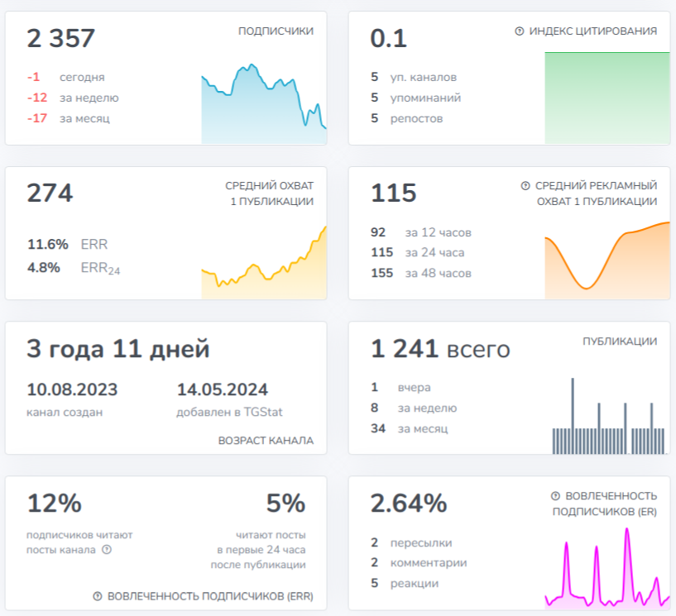Screen dimensions: 676x616
Task: Click '8 за неделю' publications row
Action: [414, 408]
